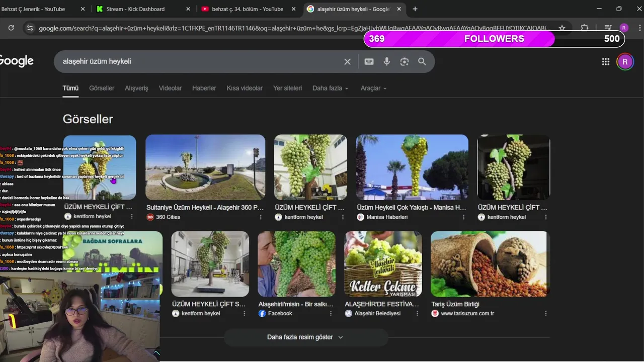
Task: Open Alaşehirli'misin grape bunch thumbnail
Action: [x=296, y=264]
